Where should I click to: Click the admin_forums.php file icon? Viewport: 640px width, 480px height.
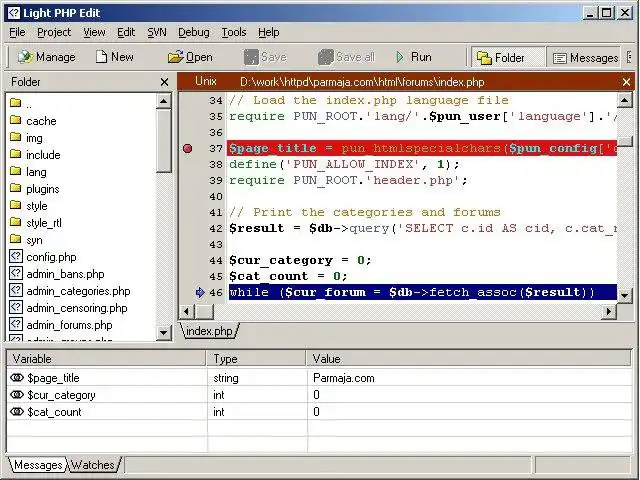[x=16, y=324]
